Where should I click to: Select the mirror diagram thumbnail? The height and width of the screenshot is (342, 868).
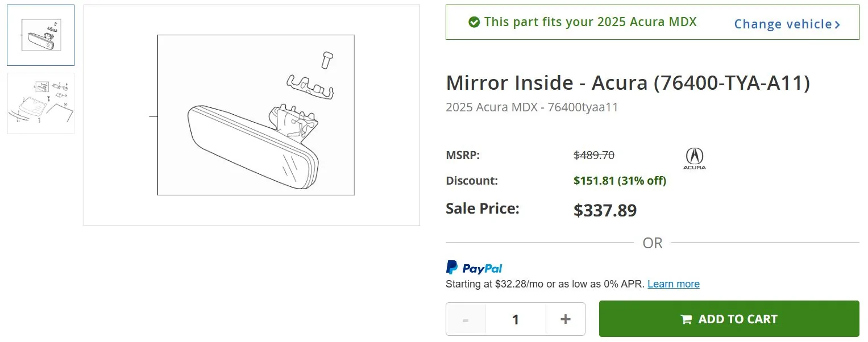pyautogui.click(x=40, y=35)
